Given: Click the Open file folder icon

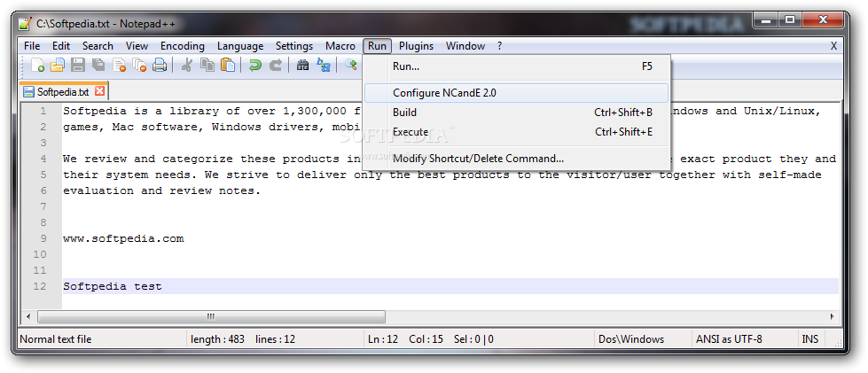Looking at the screenshot, I should click(x=57, y=66).
